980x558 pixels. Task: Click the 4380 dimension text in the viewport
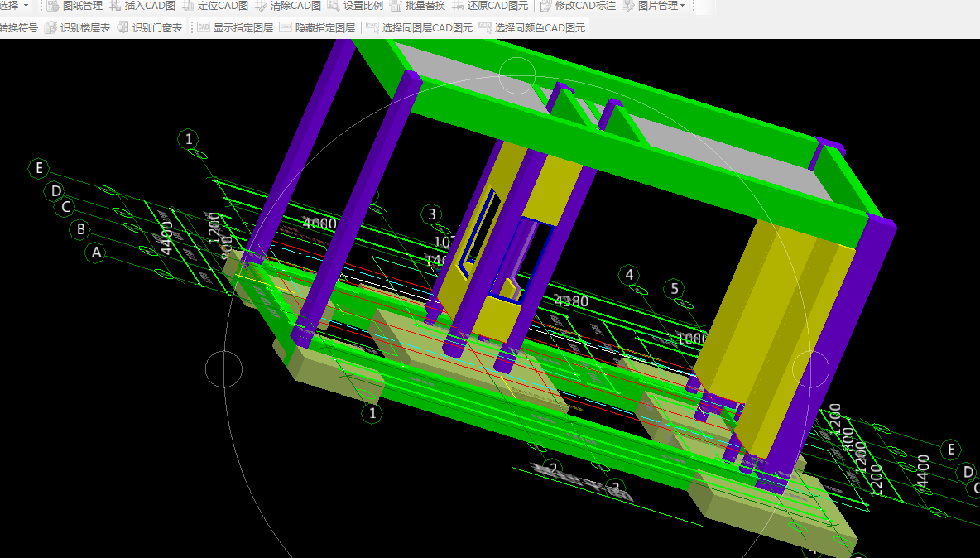571,301
